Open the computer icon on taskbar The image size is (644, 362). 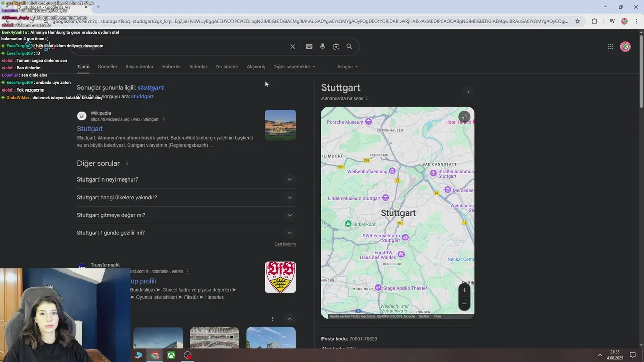[138, 355]
